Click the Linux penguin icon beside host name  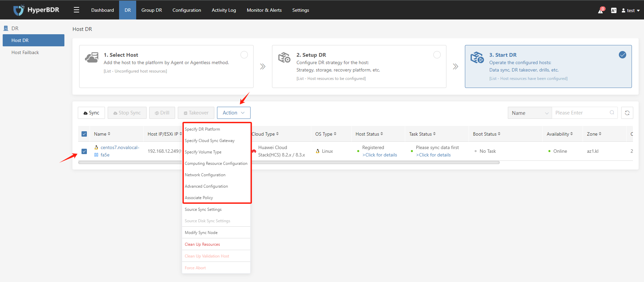click(96, 147)
